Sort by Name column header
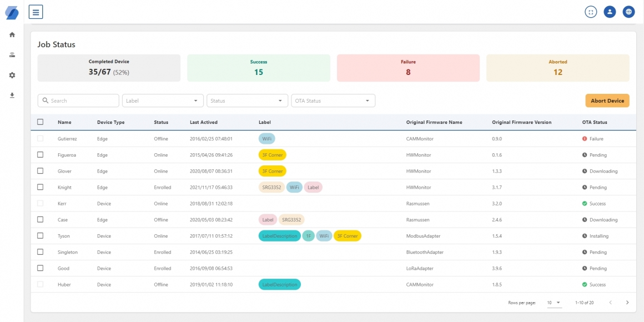The width and height of the screenshot is (644, 322). 64,122
